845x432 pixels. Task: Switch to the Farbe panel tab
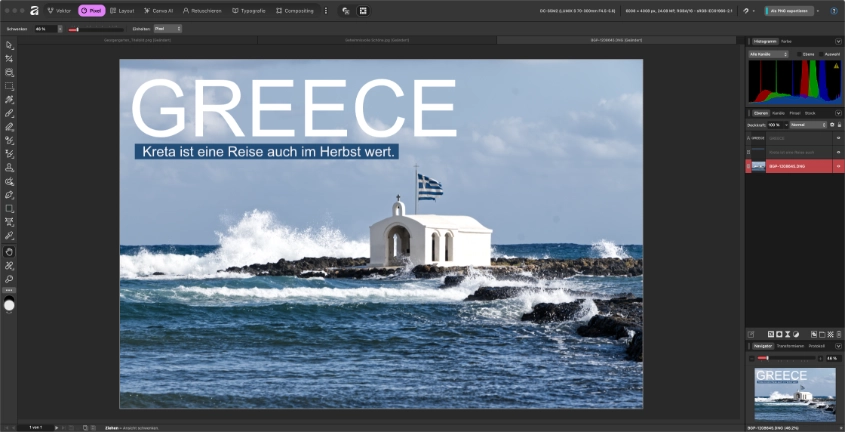coord(786,41)
